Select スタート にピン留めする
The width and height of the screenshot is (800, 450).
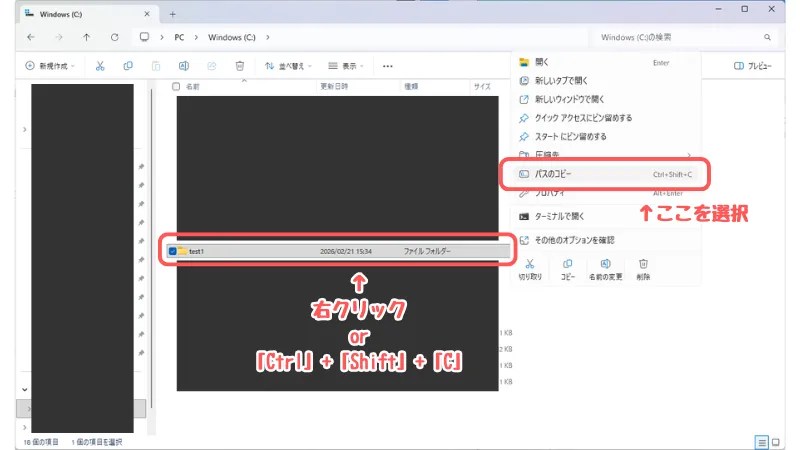click(606, 137)
